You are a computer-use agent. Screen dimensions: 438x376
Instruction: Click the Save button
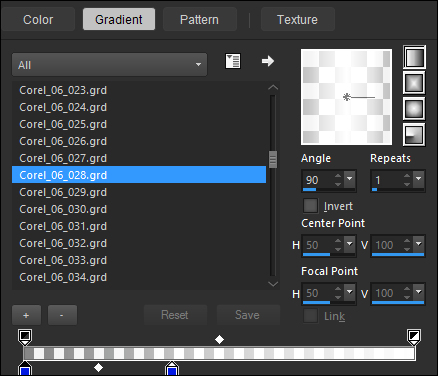(248, 315)
